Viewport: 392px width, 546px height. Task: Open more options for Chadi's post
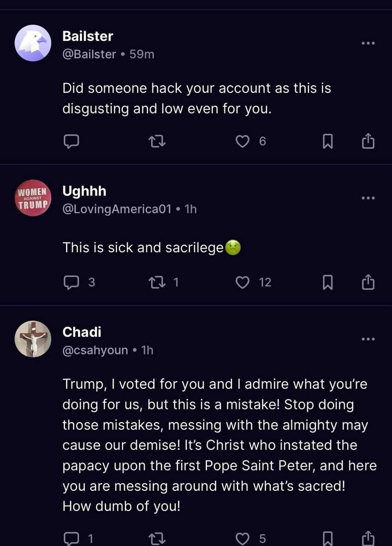coord(368,339)
